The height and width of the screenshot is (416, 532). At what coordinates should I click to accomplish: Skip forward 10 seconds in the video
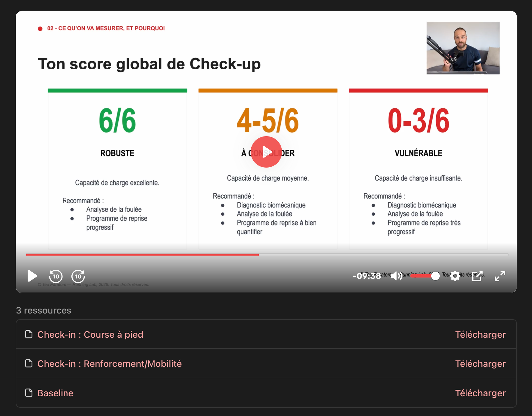[x=78, y=276]
